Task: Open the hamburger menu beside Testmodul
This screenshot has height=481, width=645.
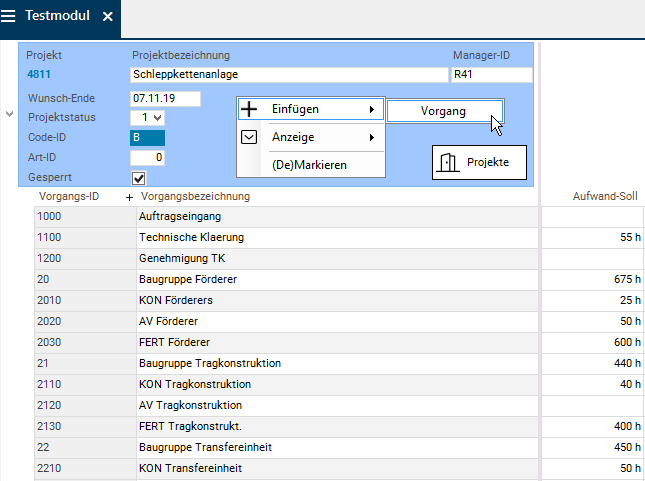Action: [8, 16]
